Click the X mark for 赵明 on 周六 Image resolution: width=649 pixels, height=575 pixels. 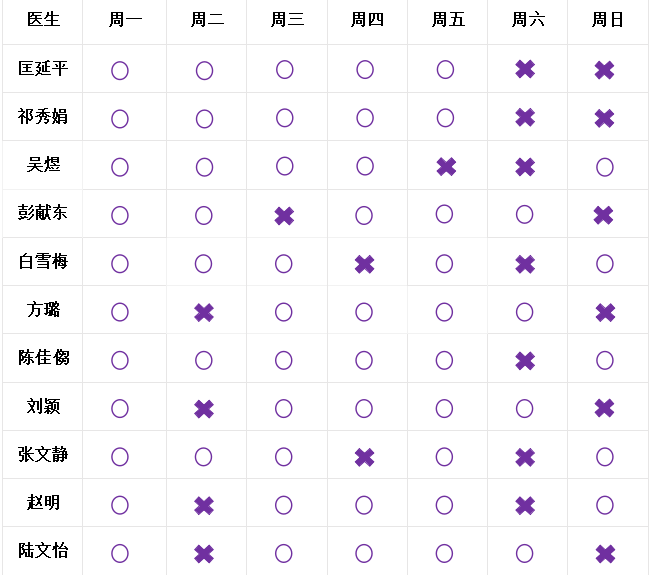tap(525, 505)
